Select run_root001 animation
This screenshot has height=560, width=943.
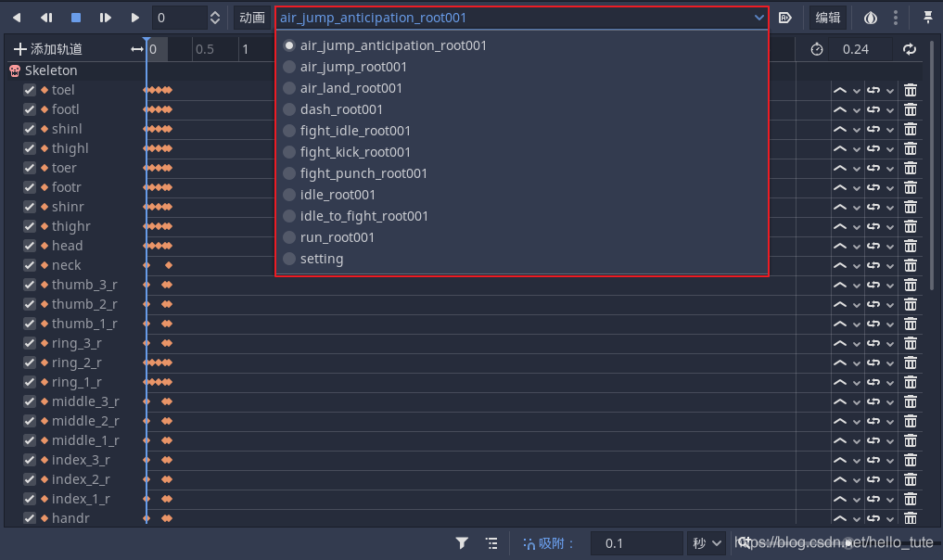point(521,237)
